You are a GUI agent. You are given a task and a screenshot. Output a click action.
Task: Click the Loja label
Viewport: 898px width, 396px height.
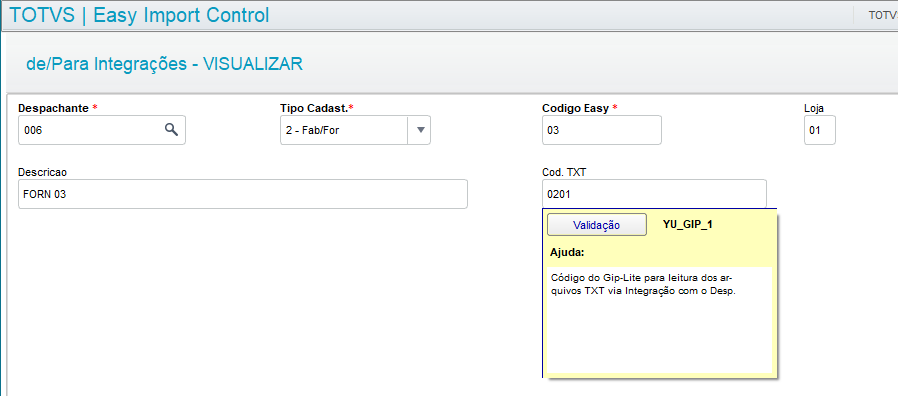pos(814,108)
